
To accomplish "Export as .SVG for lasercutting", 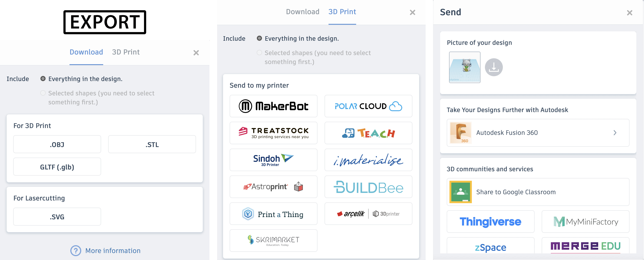I will tap(57, 217).
